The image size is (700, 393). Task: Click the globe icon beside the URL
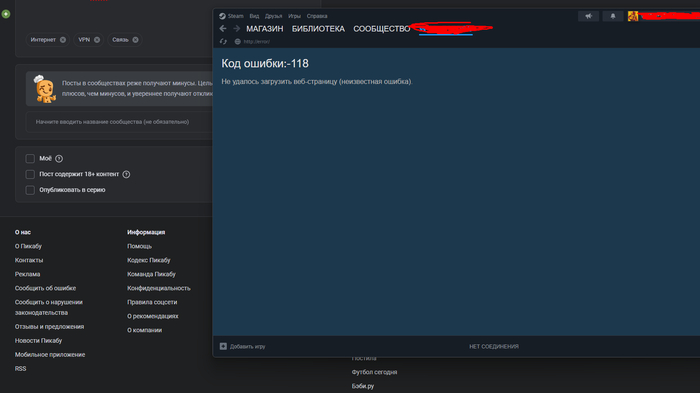point(238,42)
